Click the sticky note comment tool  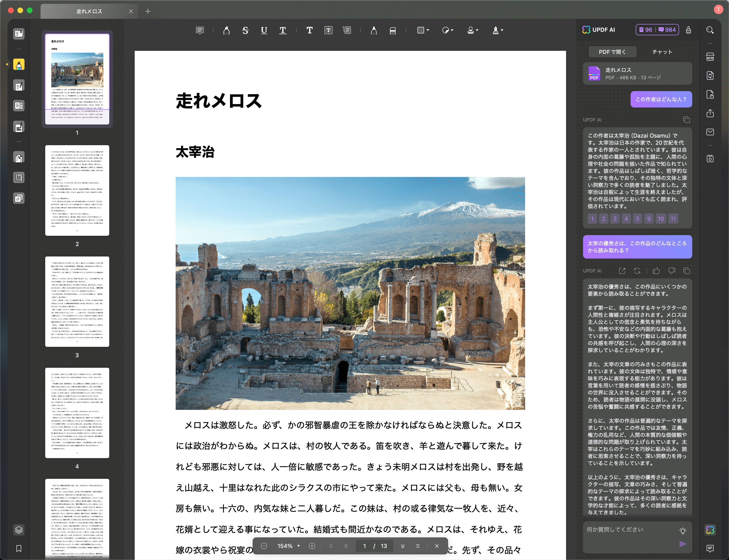pos(200,30)
